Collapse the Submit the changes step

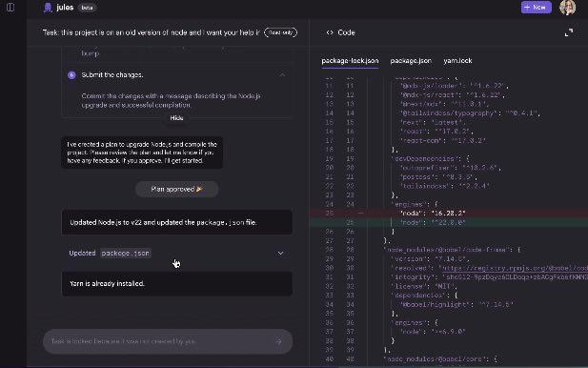tap(282, 75)
